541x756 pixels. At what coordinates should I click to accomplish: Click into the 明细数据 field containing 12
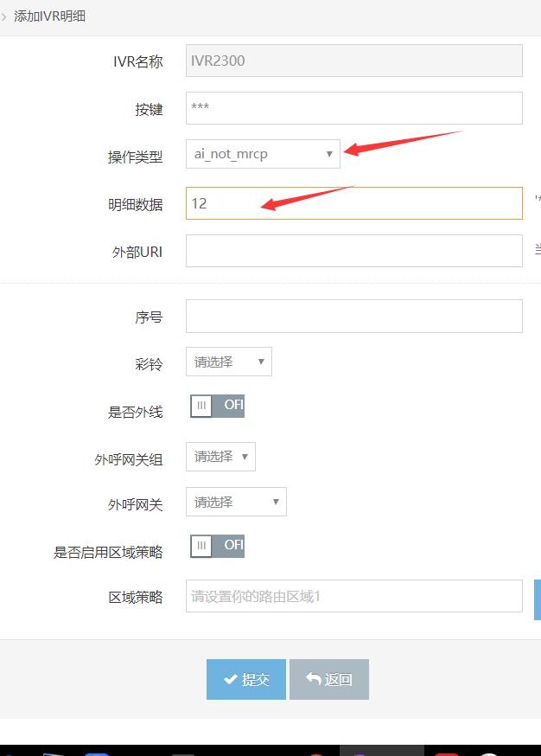[353, 203]
